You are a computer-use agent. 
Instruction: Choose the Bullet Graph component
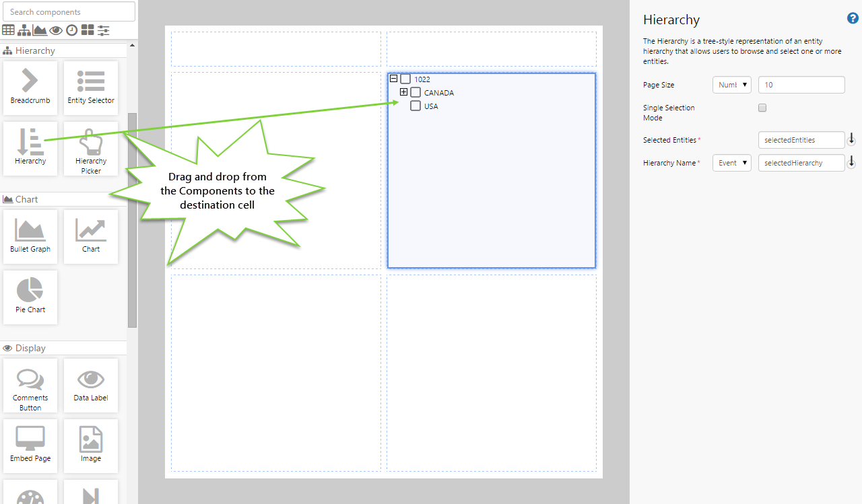pyautogui.click(x=30, y=236)
